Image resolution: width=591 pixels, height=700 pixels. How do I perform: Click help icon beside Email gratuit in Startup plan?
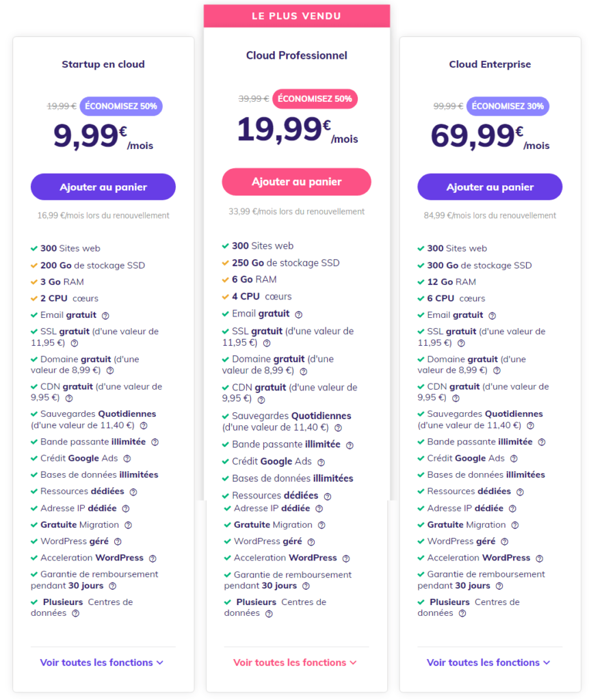[x=105, y=315]
